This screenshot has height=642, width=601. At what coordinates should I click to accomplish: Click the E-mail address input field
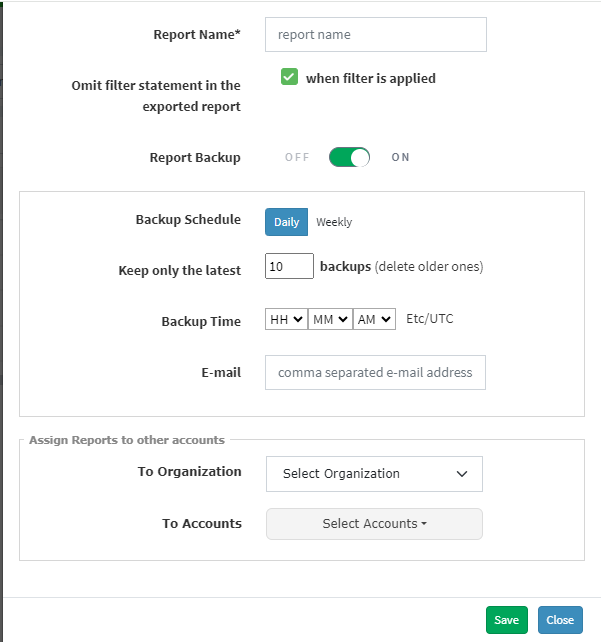[x=375, y=373]
